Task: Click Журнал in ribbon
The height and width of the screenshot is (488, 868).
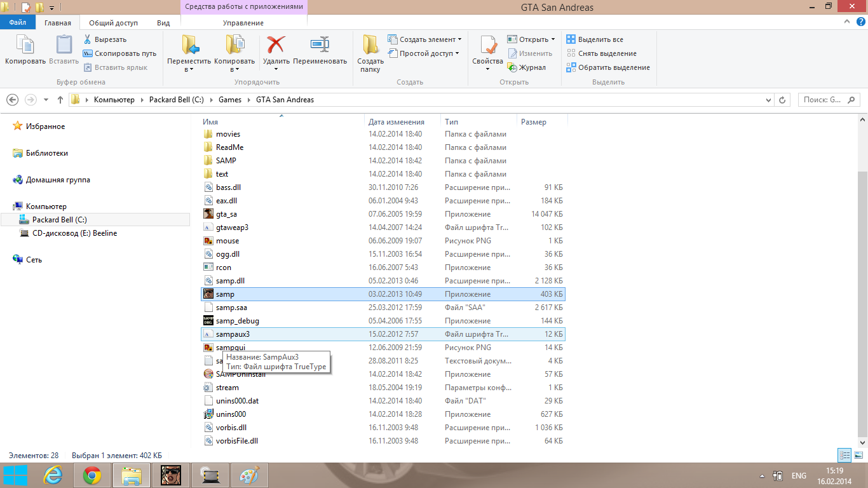Action: [x=527, y=67]
